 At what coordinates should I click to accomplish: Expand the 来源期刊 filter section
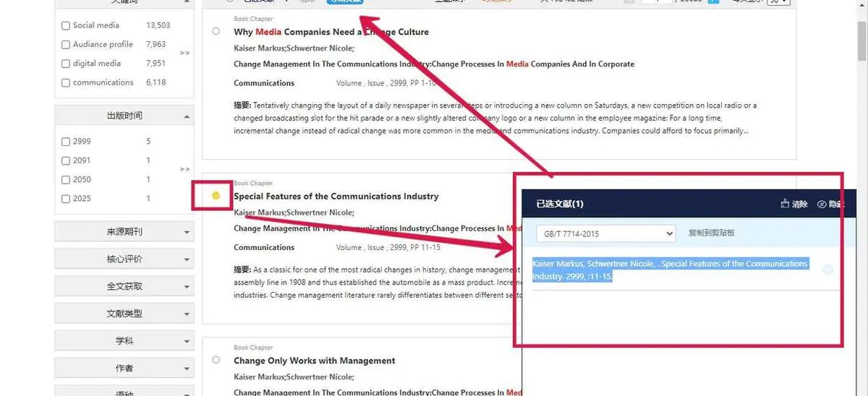124,232
